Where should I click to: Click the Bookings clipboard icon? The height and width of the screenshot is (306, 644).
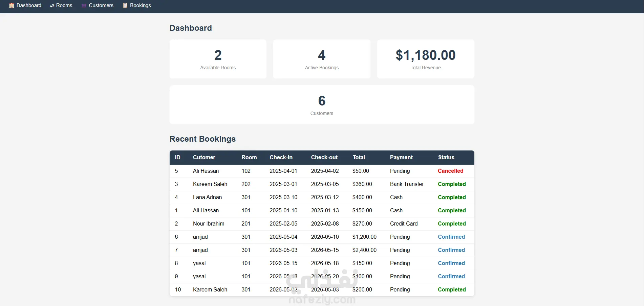pyautogui.click(x=125, y=5)
